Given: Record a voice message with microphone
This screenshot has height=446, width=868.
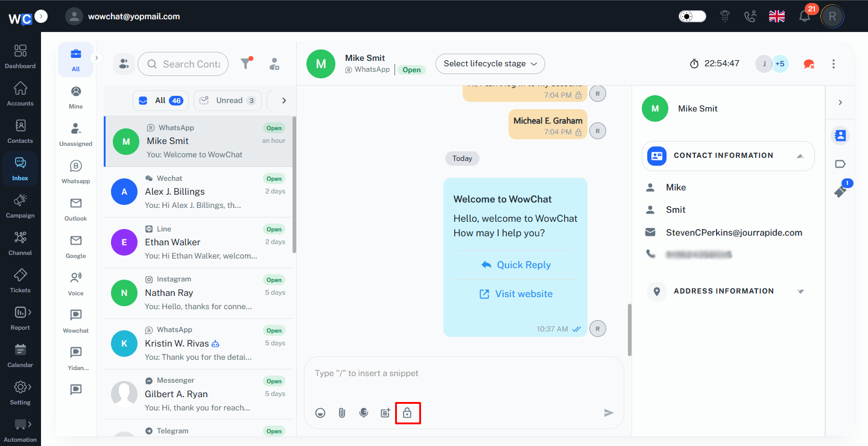Looking at the screenshot, I should [363, 413].
